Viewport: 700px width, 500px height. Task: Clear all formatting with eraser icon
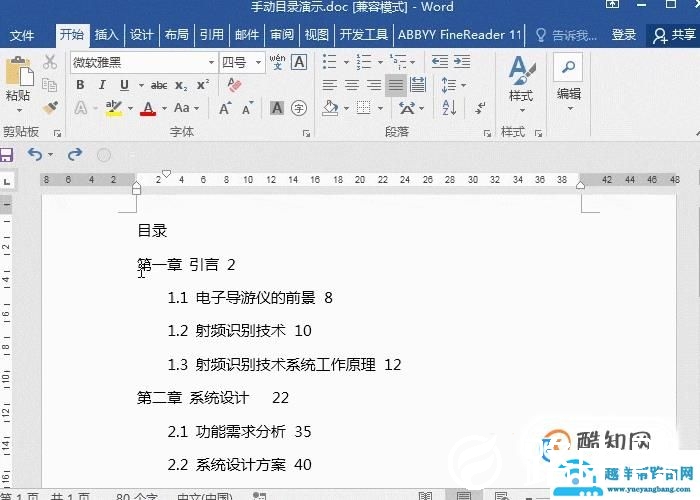point(234,84)
